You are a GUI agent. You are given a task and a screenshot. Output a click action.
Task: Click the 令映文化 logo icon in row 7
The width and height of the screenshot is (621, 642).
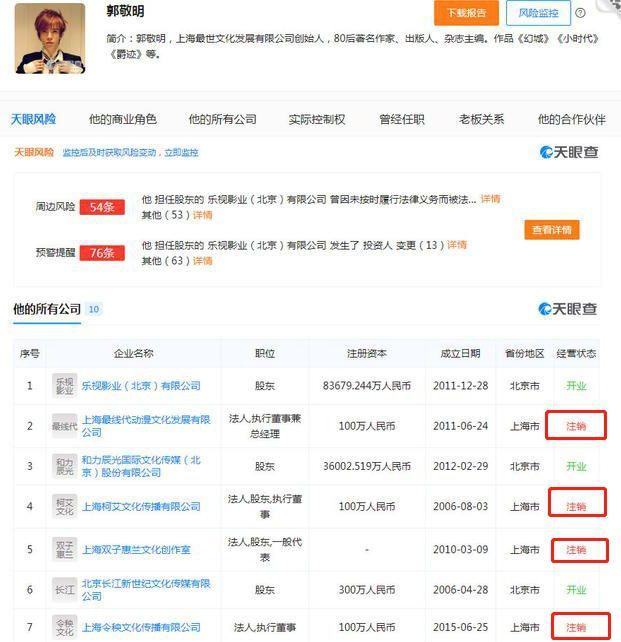(65, 627)
